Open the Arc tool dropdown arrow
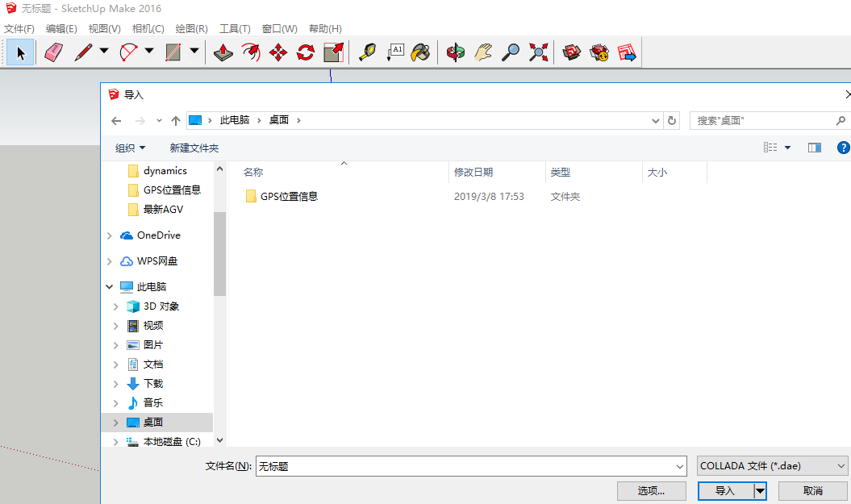 149,52
